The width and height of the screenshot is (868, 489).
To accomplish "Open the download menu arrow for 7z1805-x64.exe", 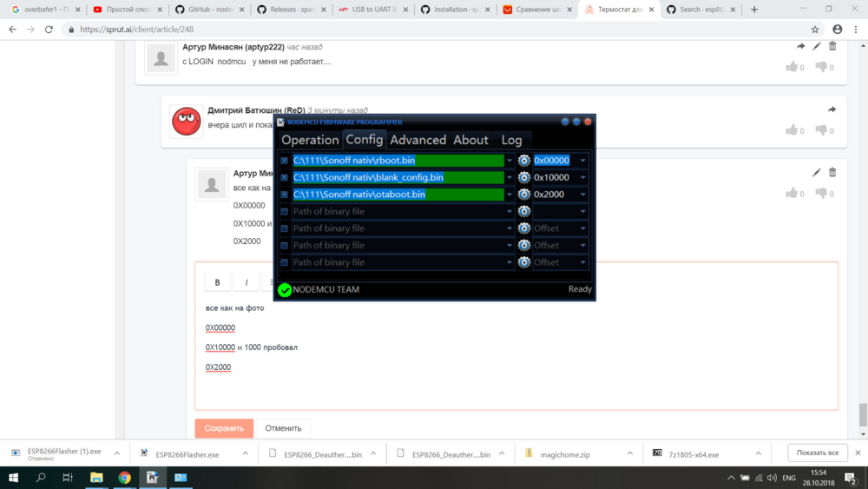I will click(x=759, y=453).
